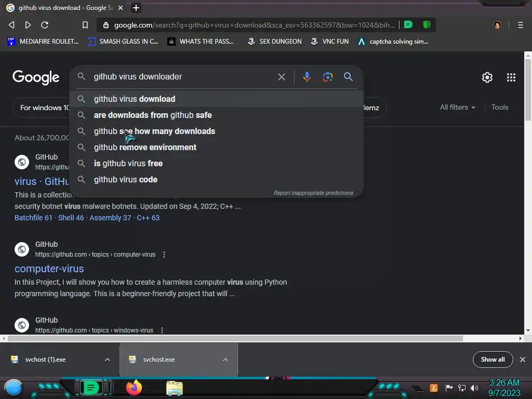Open the svchost.exe downloaded file
Screen dimensions: 532x399
coord(159,360)
